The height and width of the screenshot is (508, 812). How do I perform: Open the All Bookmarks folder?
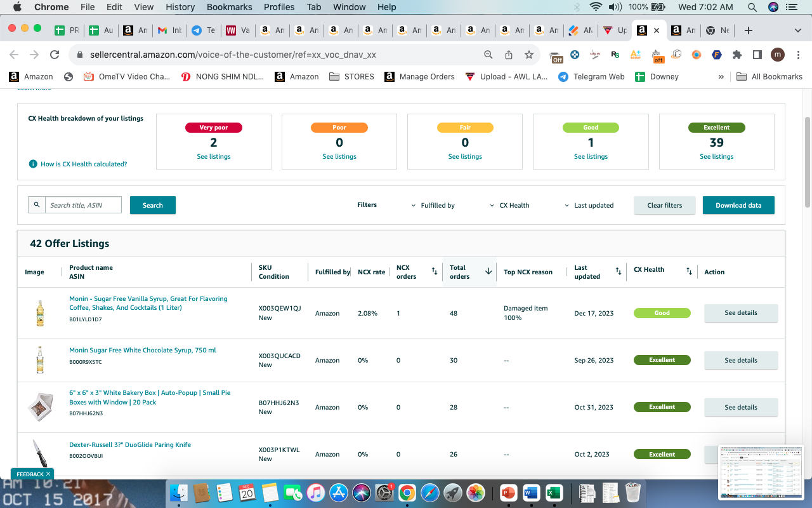point(769,77)
